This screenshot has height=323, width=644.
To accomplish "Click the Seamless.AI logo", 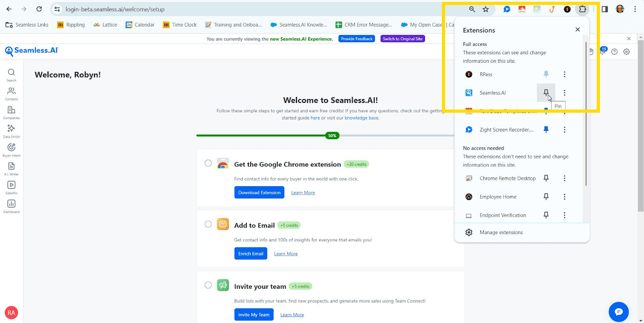I will pos(31,51).
